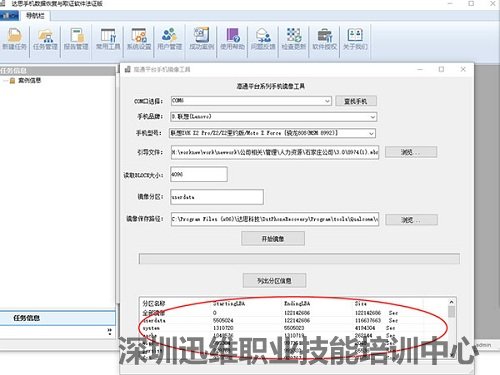This screenshot has height=375, width=500.
Task: Switch to the 导航栏 ribbon tab
Action: click(x=35, y=15)
